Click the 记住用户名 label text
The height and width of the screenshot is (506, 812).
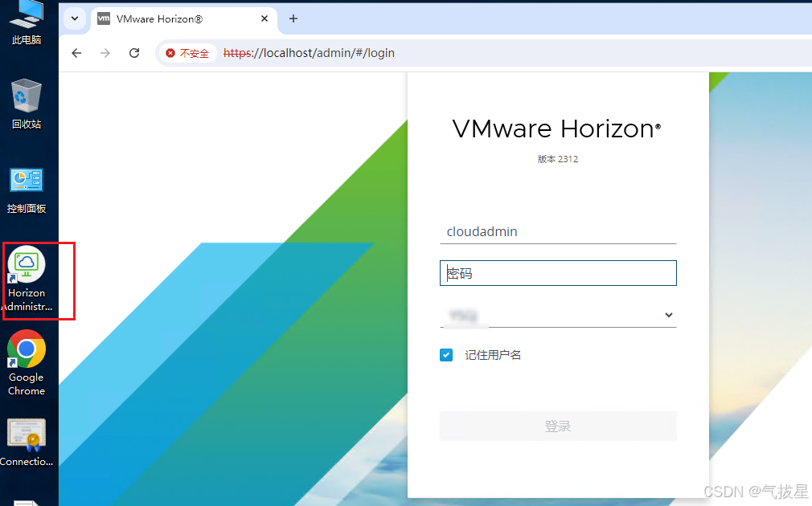(x=493, y=355)
